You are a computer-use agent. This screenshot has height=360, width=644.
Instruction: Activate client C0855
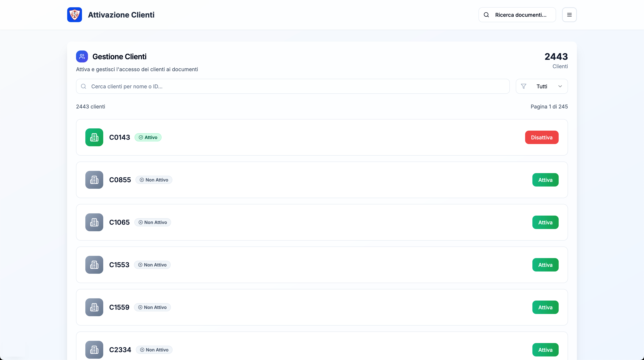(545, 180)
